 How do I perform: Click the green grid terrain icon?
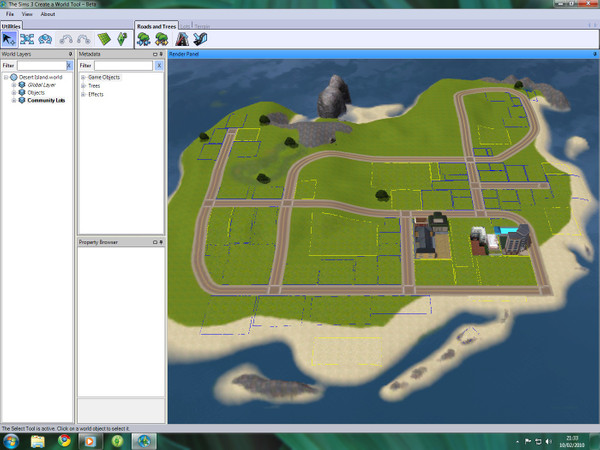click(104, 38)
